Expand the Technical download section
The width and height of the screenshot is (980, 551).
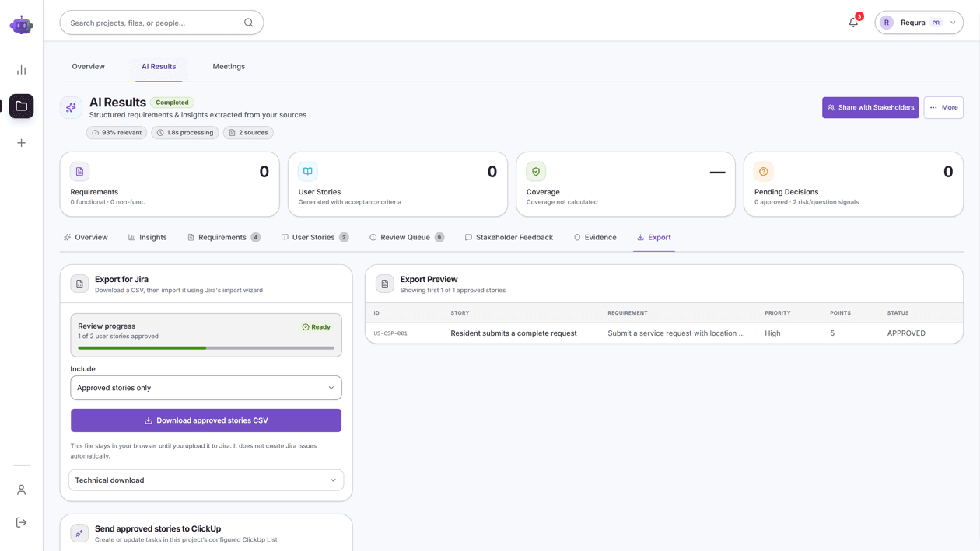click(x=206, y=480)
